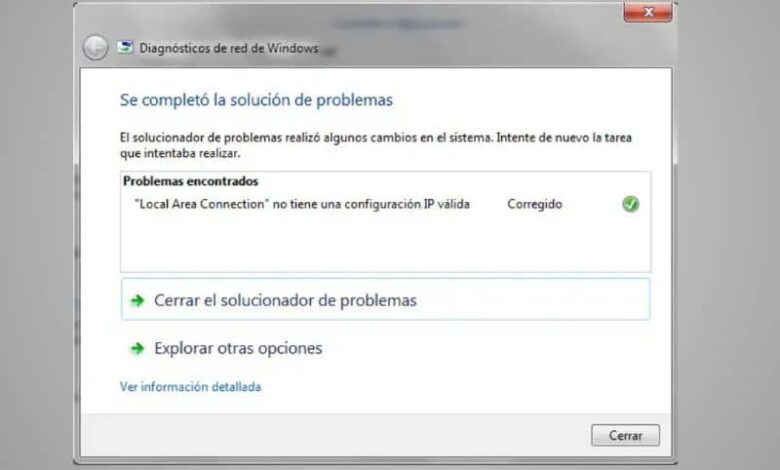The width and height of the screenshot is (780, 470).
Task: Click the Diagnósticos de red de Windows title
Action: point(229,48)
